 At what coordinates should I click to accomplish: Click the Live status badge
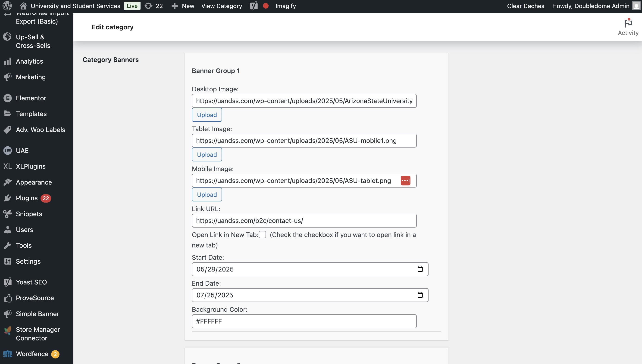(x=132, y=6)
